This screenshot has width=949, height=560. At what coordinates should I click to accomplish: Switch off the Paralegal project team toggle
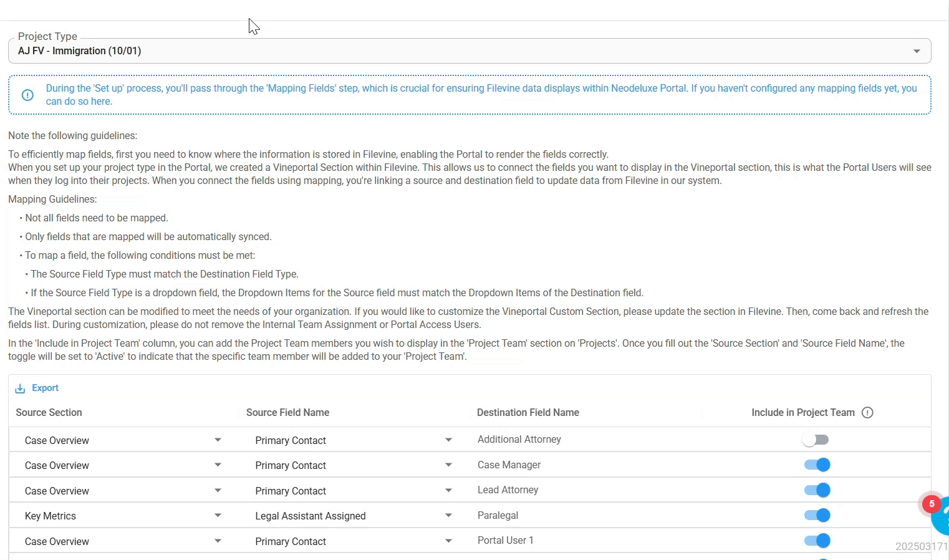coord(817,516)
